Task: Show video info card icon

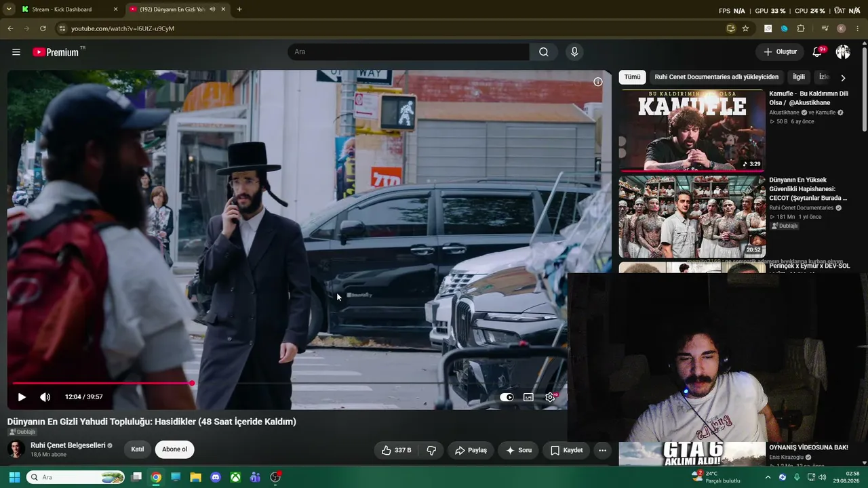Action: pos(598,82)
